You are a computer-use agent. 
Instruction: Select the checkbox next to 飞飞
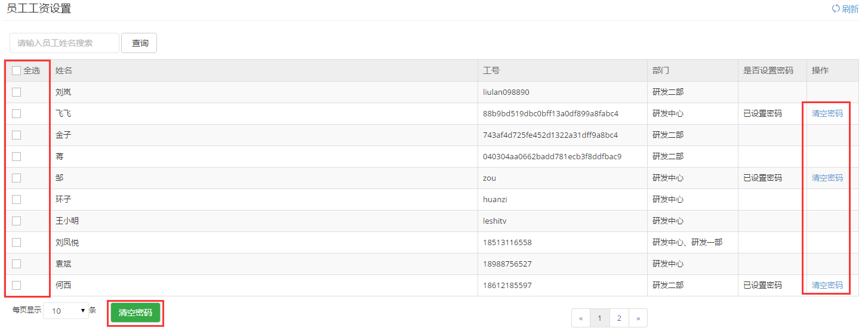click(x=16, y=113)
